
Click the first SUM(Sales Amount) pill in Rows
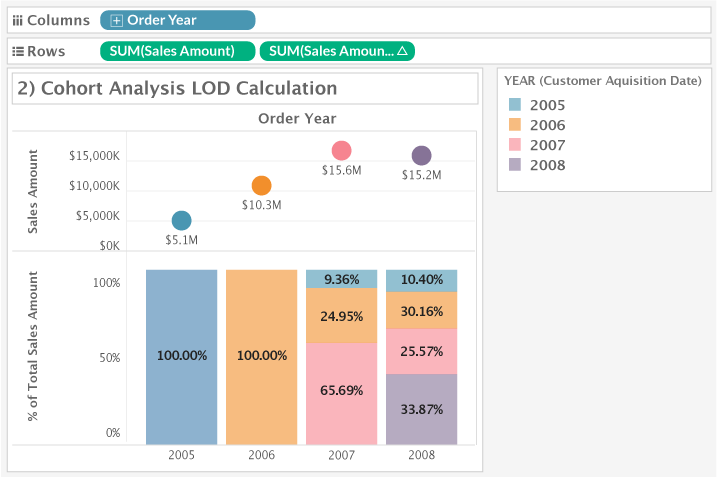coord(177,51)
